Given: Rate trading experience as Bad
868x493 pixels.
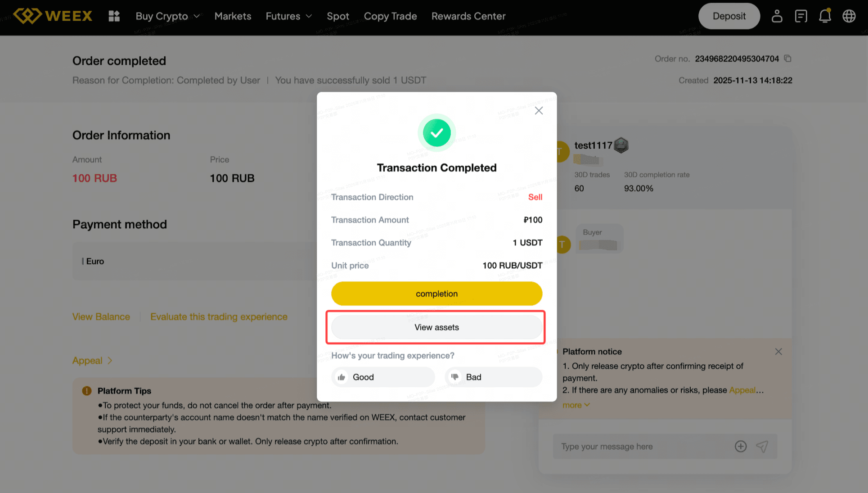Looking at the screenshot, I should pos(493,377).
